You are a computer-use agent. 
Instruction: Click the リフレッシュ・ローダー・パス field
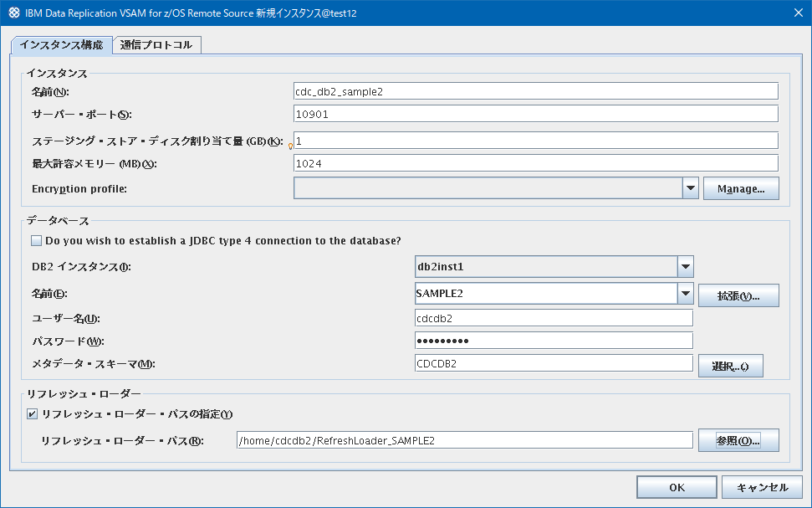tap(464, 440)
